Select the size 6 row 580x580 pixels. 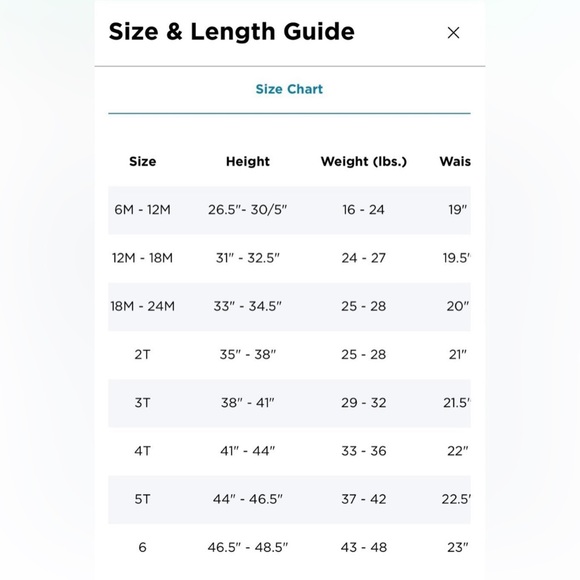coord(289,548)
